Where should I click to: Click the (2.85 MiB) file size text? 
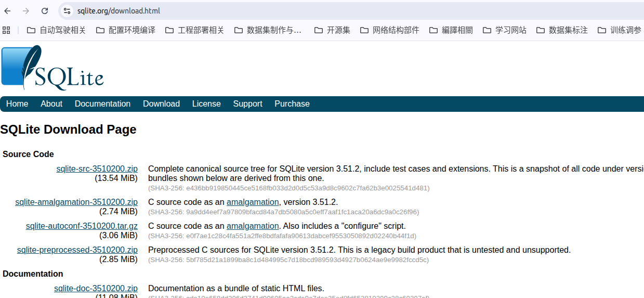[119, 259]
